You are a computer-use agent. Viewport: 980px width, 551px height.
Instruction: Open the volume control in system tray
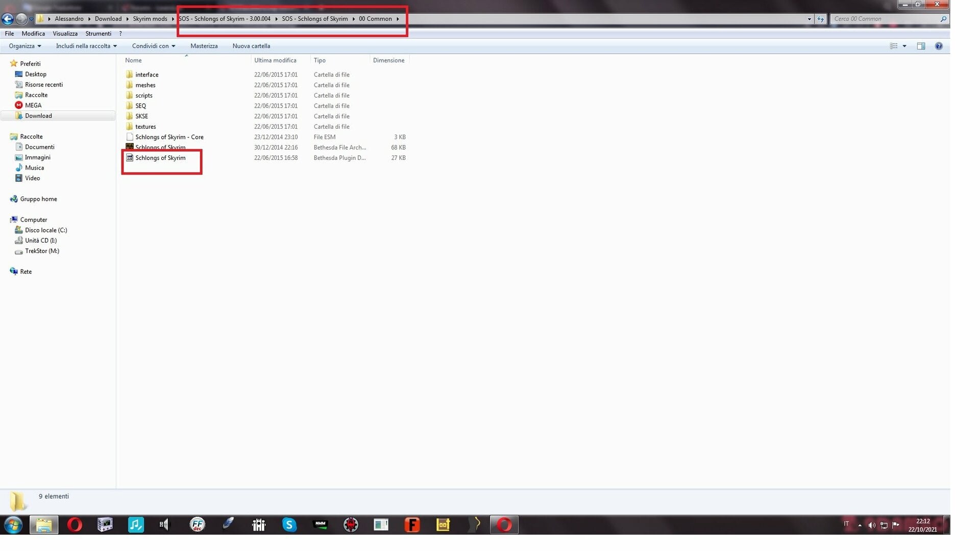click(x=872, y=525)
